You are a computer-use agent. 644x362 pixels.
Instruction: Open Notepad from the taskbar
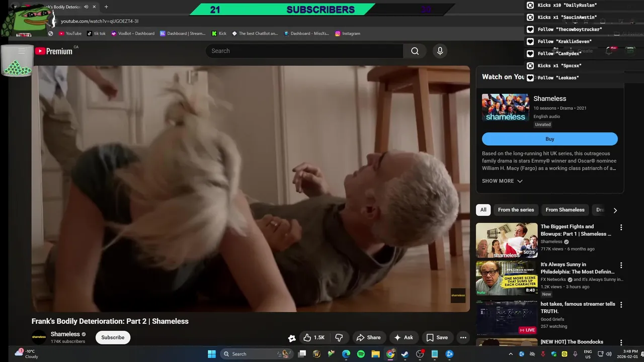[x=435, y=354]
